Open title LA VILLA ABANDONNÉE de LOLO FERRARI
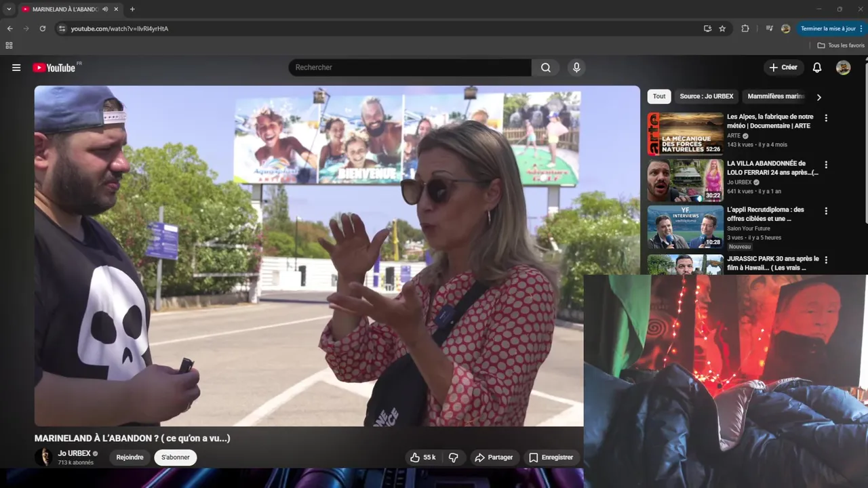Screen dimensions: 868x488 tap(773, 167)
